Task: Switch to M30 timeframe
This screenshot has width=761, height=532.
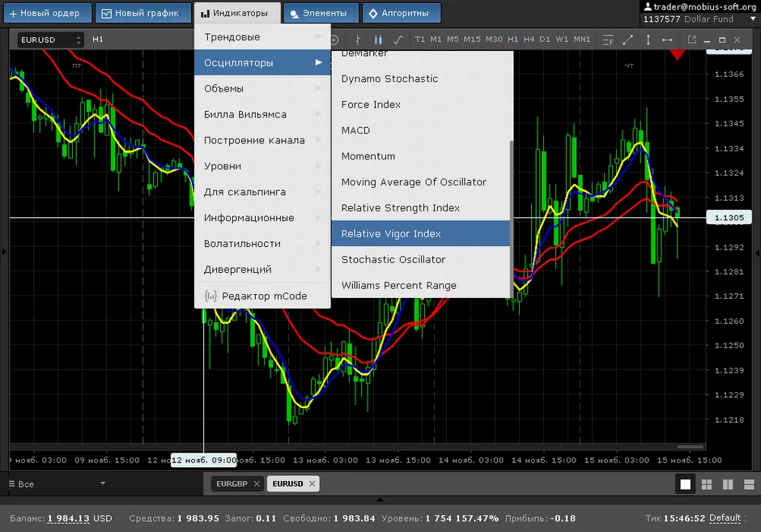Action: 494,40
